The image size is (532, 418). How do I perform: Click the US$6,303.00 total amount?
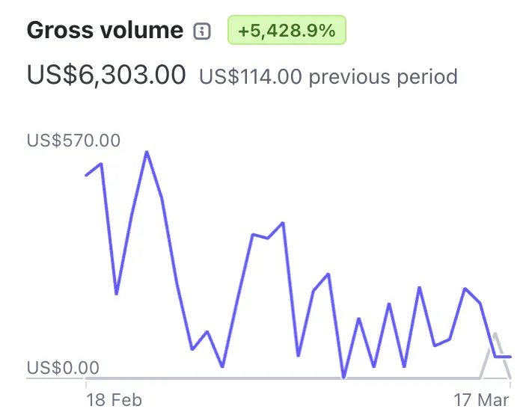(x=106, y=75)
